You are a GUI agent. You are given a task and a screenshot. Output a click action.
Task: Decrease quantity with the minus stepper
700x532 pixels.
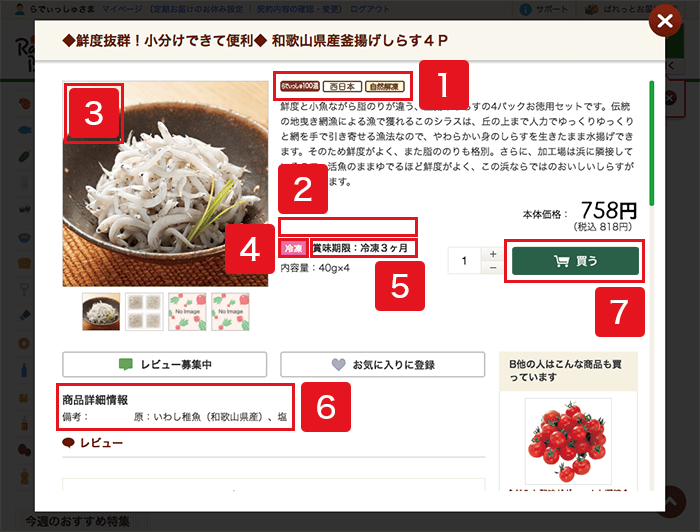pos(492,267)
